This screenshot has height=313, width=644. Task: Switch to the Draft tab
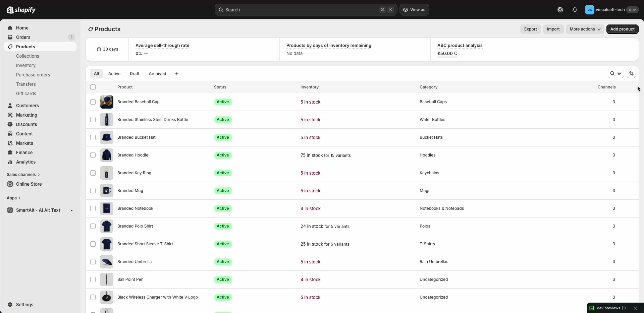(135, 74)
